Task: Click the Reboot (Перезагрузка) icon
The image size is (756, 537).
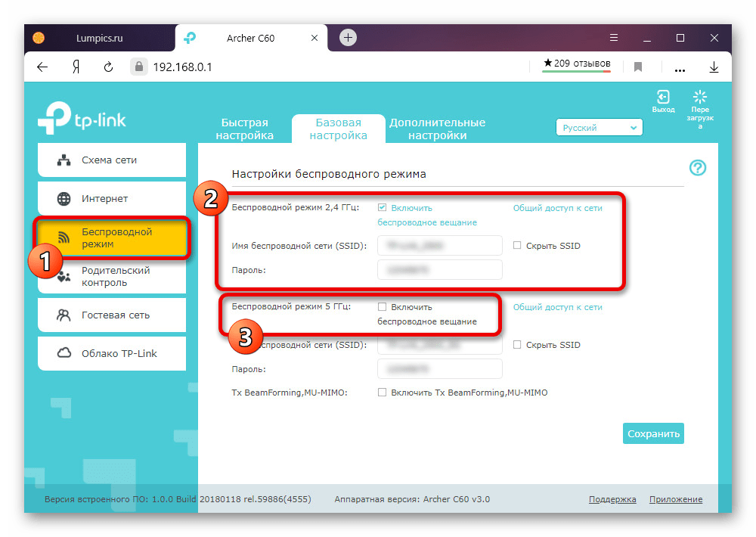Action: pos(700,97)
